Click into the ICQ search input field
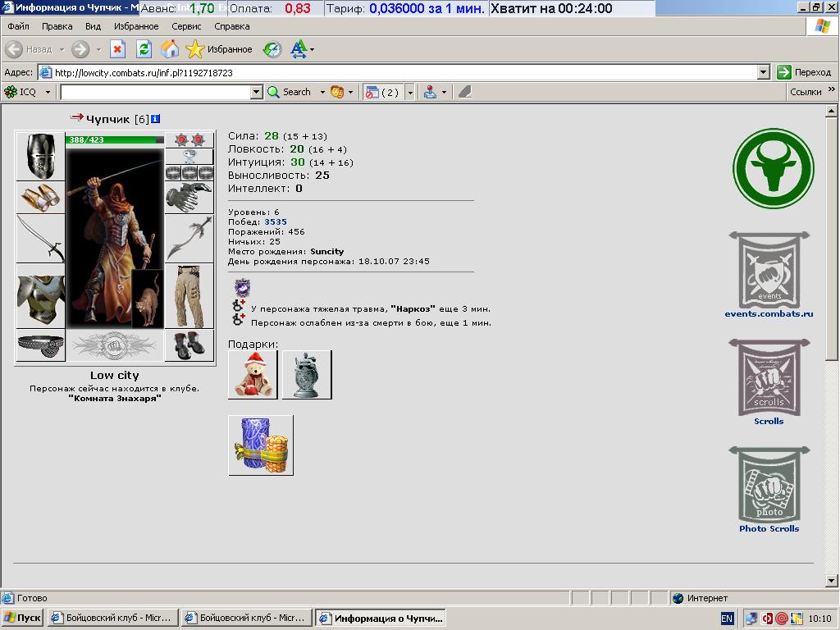Image resolution: width=840 pixels, height=630 pixels. pyautogui.click(x=156, y=92)
